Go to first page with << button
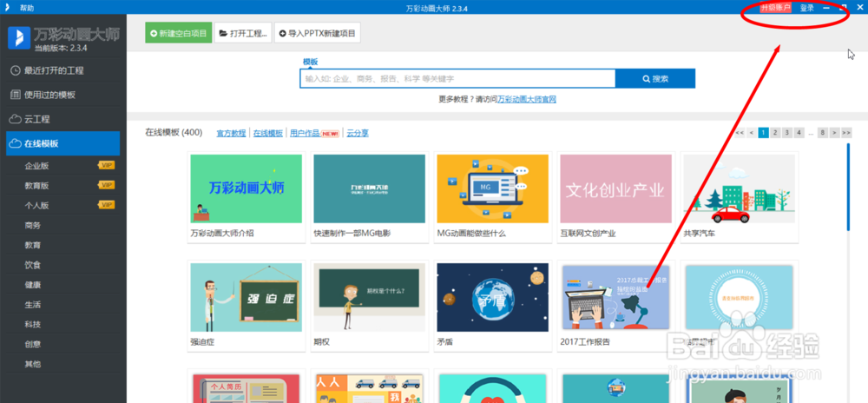 point(740,133)
